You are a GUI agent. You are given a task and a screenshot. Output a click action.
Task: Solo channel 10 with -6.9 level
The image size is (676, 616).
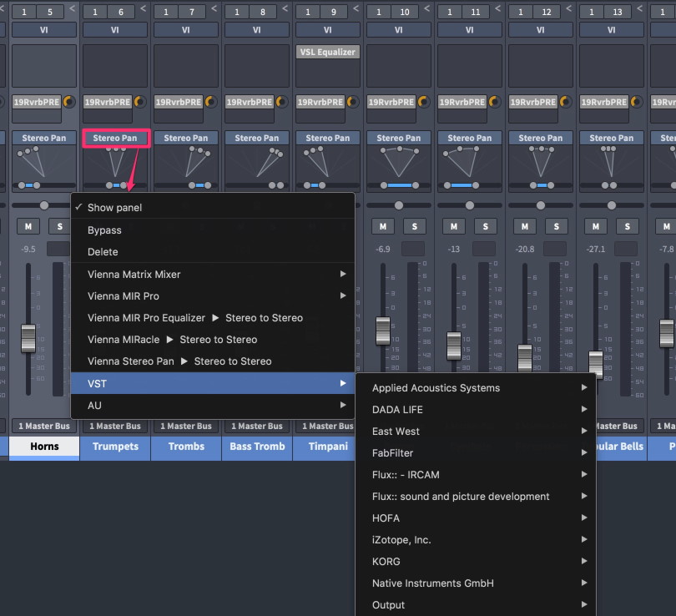(x=415, y=226)
